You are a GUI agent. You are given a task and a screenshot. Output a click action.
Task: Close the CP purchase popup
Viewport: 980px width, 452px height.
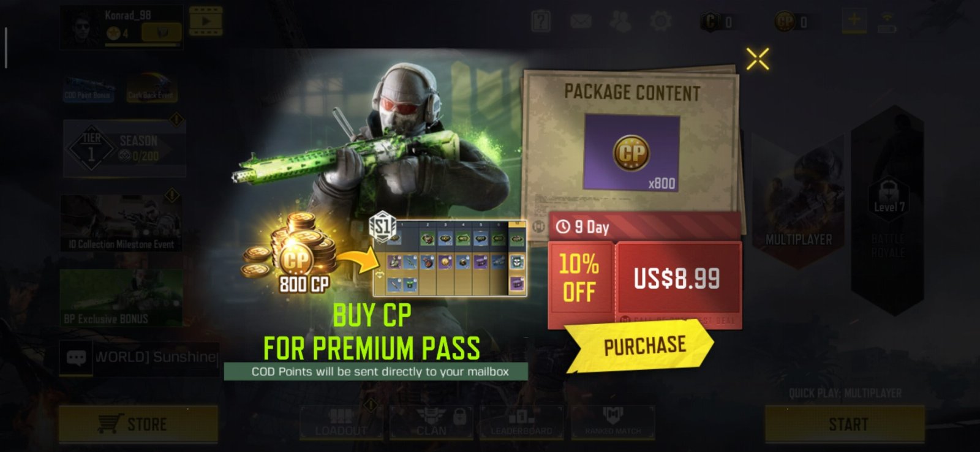click(758, 59)
